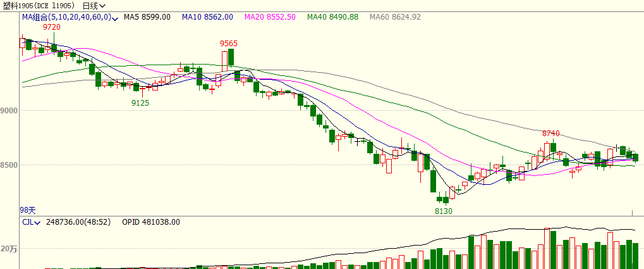Select the MA5 8599.00 label
The height and width of the screenshot is (269, 644).
point(147,17)
